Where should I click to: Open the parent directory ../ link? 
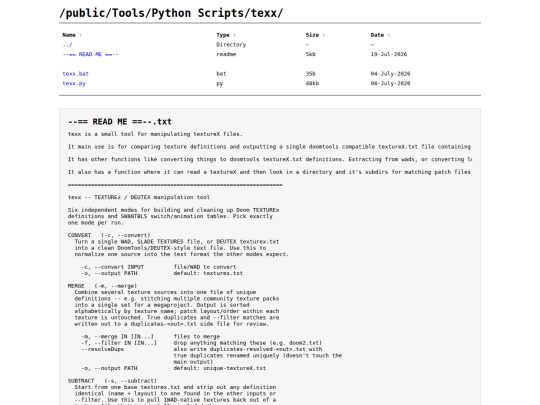(x=68, y=45)
